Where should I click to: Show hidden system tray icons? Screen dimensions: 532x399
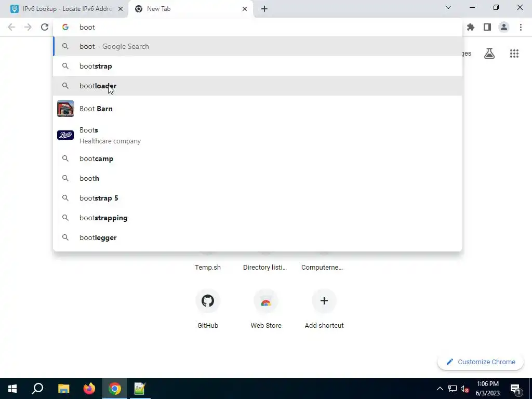pyautogui.click(x=440, y=389)
